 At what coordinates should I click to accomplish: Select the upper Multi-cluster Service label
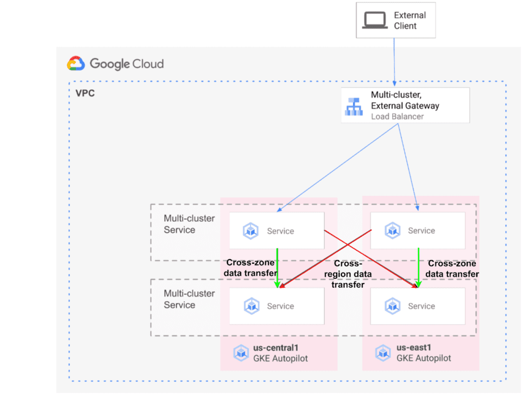click(189, 224)
